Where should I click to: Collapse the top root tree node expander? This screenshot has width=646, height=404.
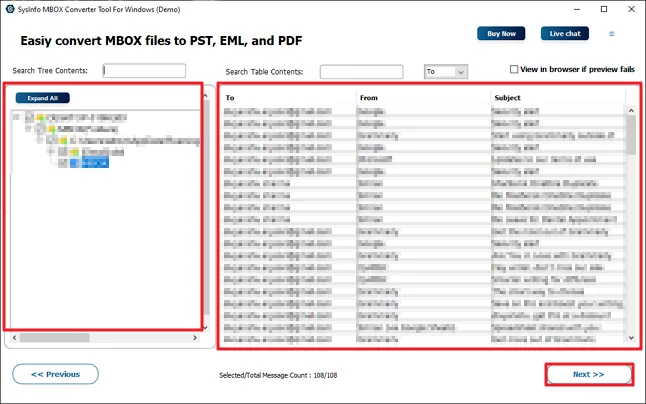click(16, 117)
